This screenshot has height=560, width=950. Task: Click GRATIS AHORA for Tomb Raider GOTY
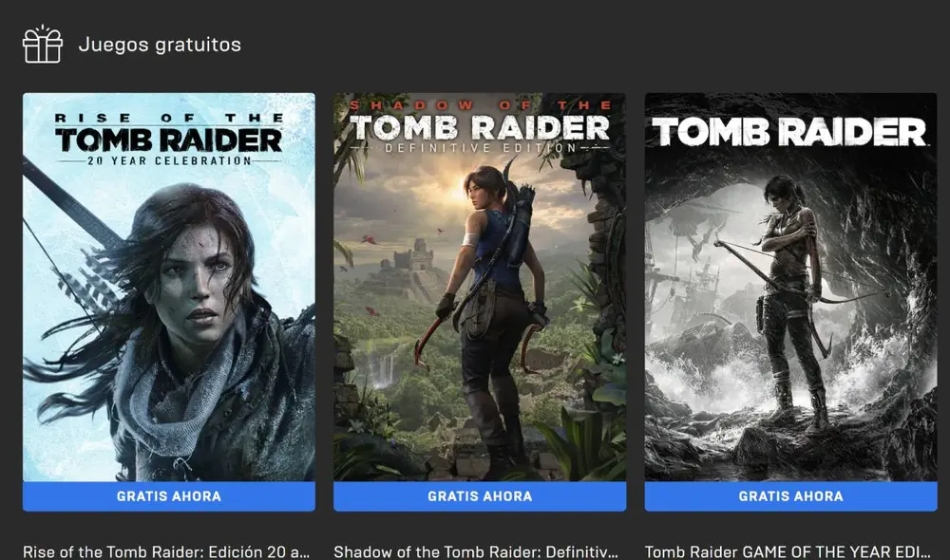pos(791,495)
